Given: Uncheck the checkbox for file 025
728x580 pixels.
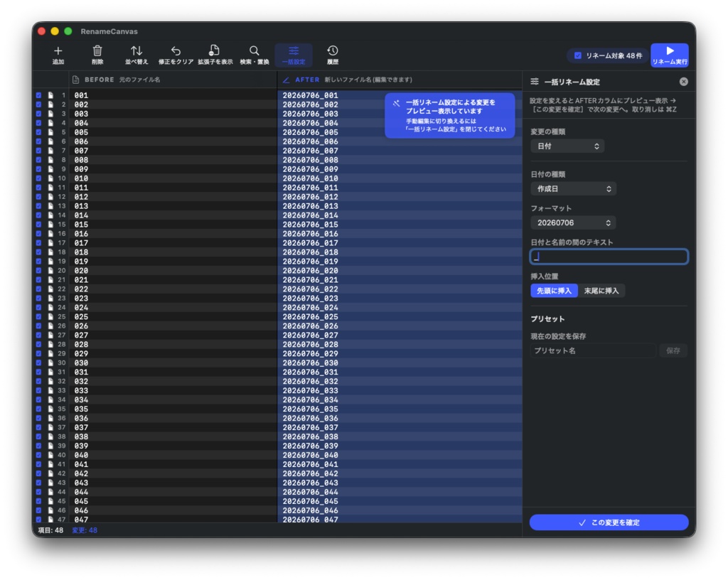Looking at the screenshot, I should [x=38, y=316].
